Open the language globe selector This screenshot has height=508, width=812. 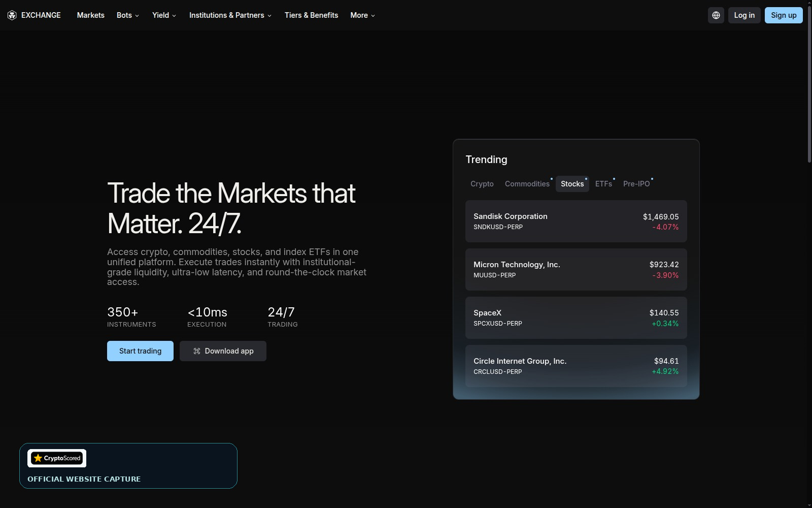[716, 15]
